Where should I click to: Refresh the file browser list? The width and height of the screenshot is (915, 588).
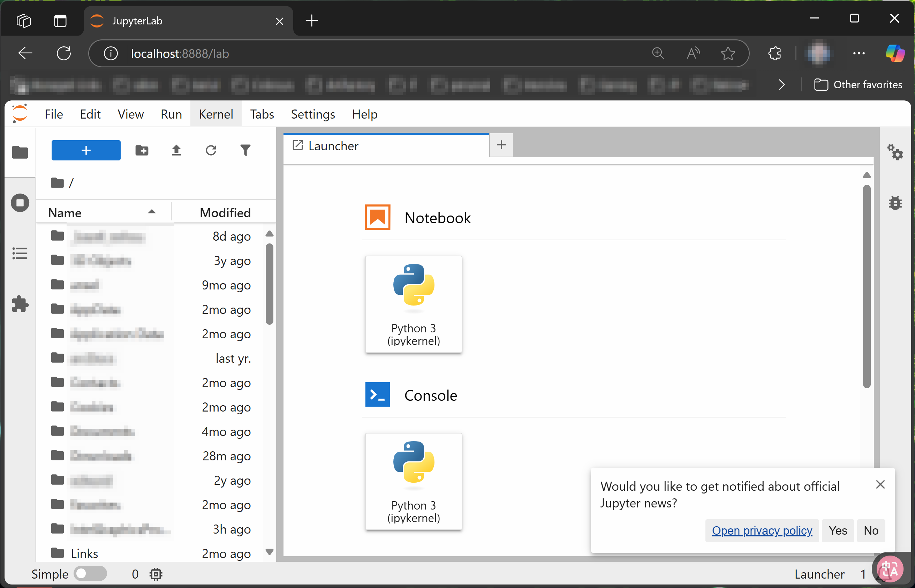point(211,150)
